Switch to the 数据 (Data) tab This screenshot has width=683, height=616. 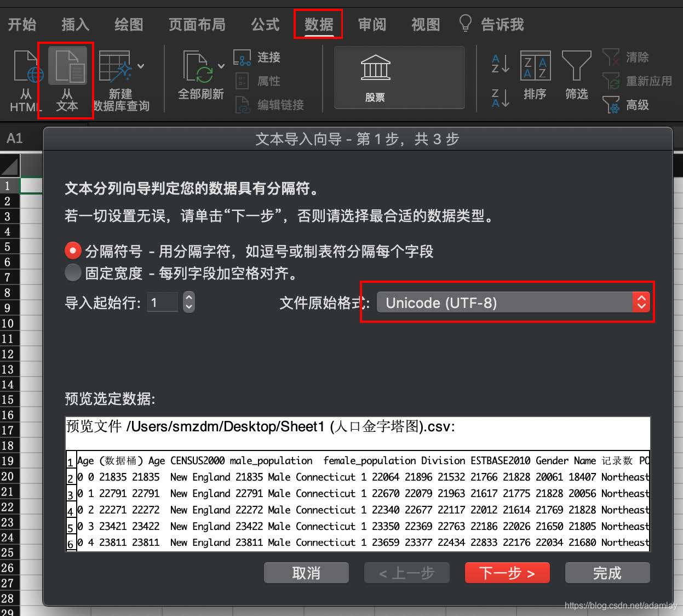(x=319, y=24)
